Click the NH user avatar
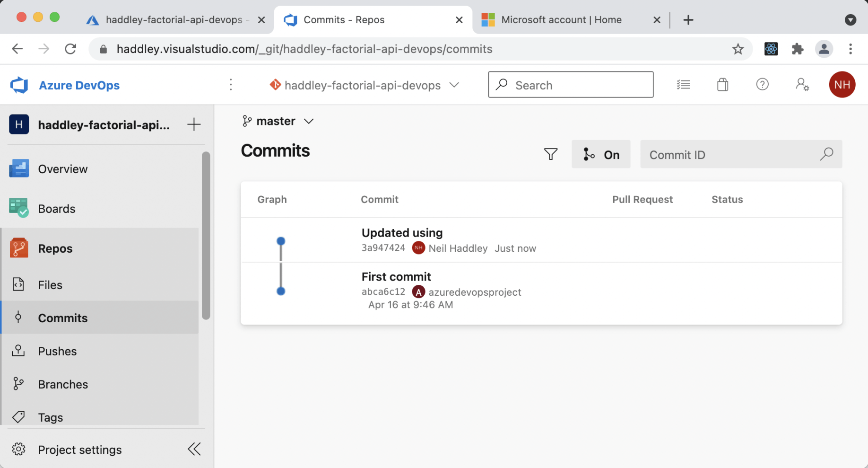This screenshot has width=868, height=468. [x=842, y=85]
